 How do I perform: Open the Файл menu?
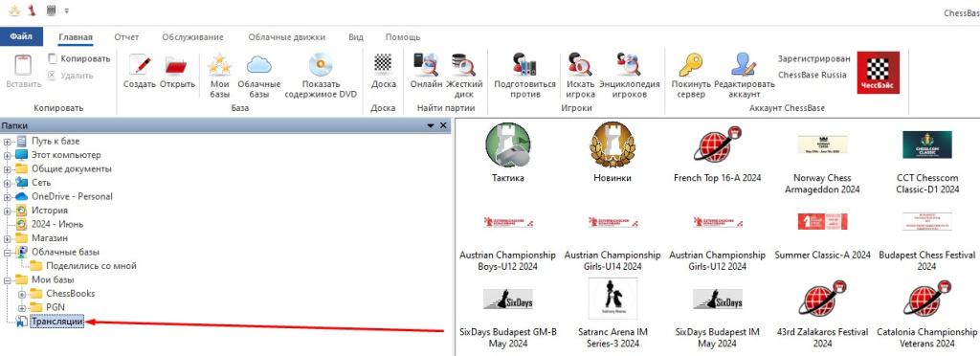coord(21,37)
